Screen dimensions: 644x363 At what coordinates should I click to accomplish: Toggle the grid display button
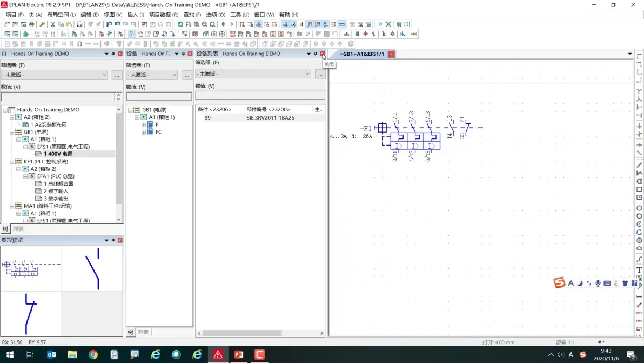pyautogui.click(x=285, y=24)
